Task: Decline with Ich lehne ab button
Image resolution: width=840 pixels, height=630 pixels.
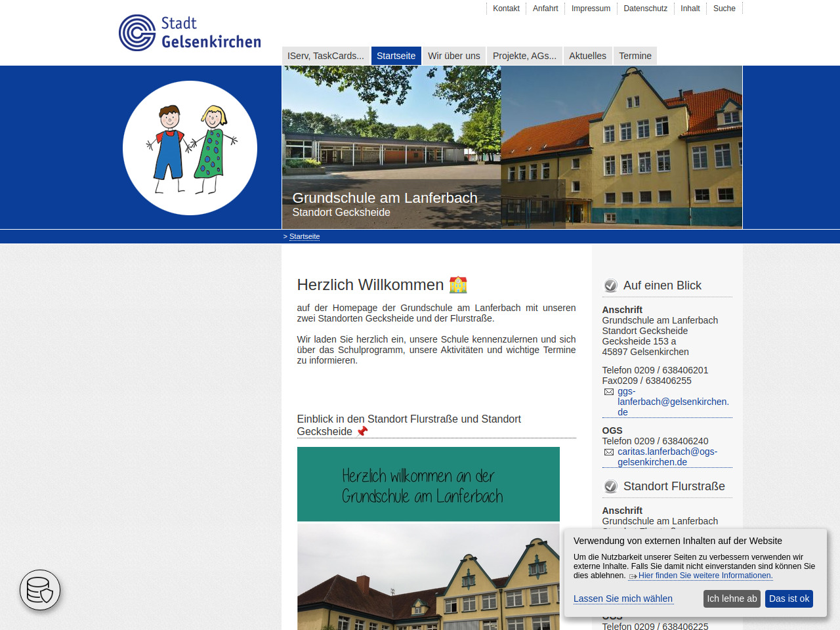Action: tap(732, 598)
